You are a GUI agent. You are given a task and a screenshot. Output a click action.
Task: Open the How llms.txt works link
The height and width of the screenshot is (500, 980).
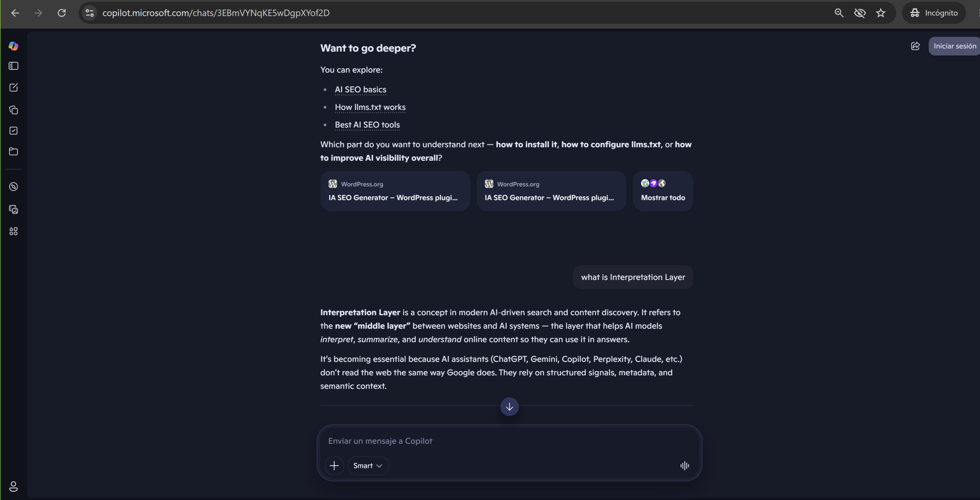click(370, 107)
